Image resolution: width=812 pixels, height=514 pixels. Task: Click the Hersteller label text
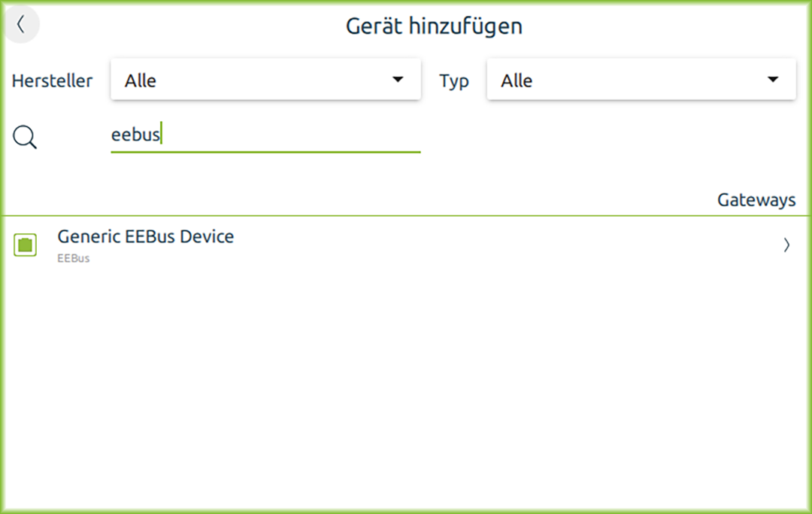tap(52, 81)
